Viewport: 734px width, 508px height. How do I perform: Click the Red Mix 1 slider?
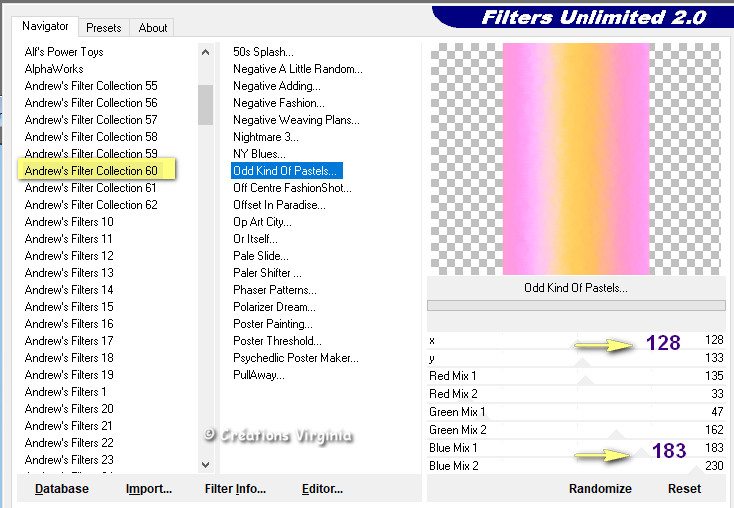[576, 376]
